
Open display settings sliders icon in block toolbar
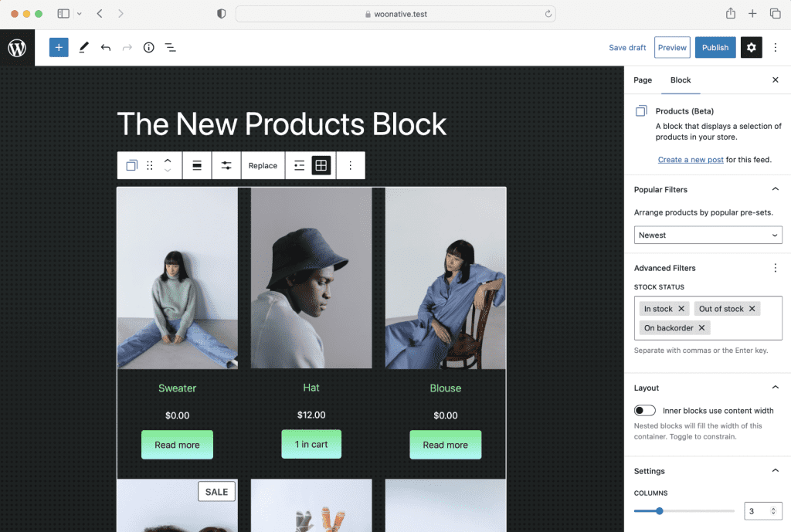[226, 165]
